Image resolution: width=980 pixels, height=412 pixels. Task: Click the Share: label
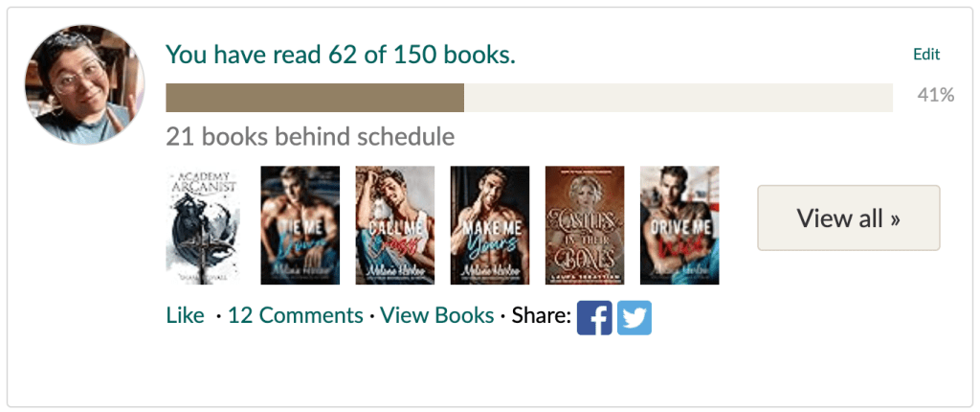[x=542, y=315]
